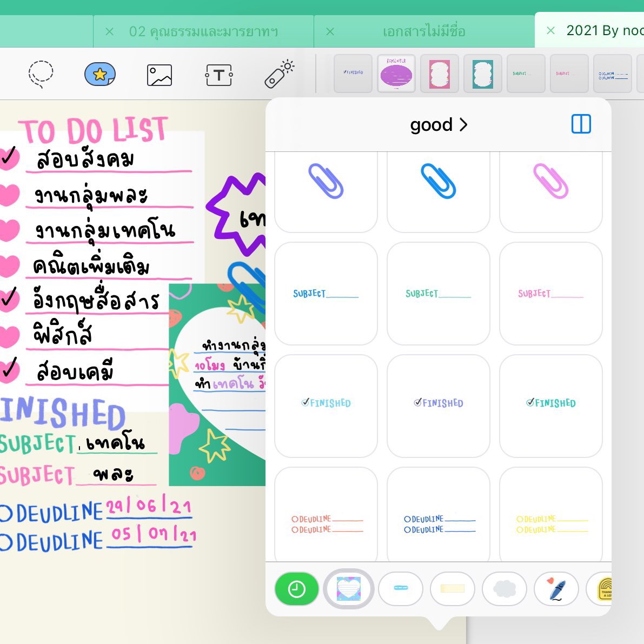Pick the pink notepad sticker in toolbar
This screenshot has width=644, height=644.
click(x=440, y=73)
